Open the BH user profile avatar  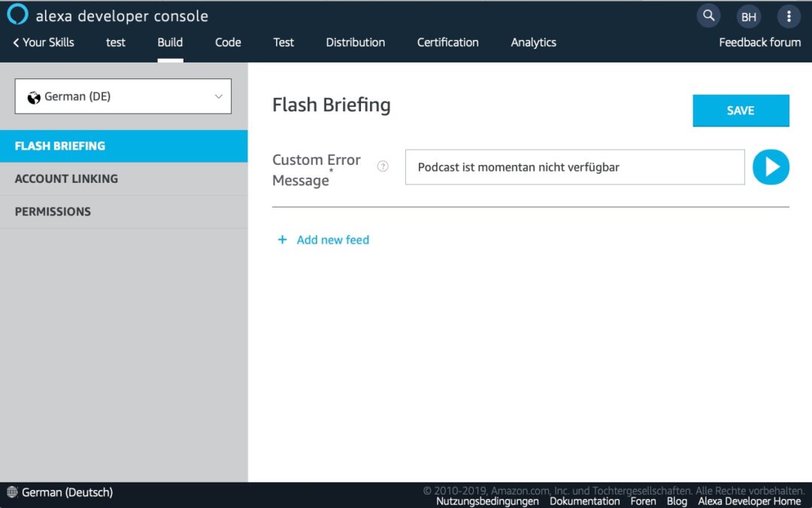[x=748, y=17]
